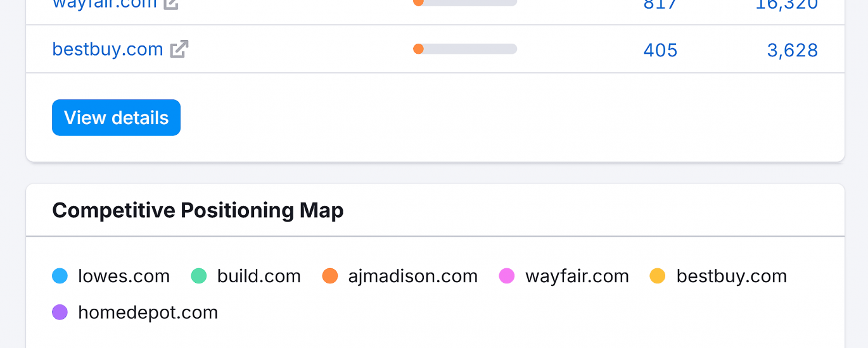
Task: Open bestbuy.com external link icon
Action: (x=179, y=49)
